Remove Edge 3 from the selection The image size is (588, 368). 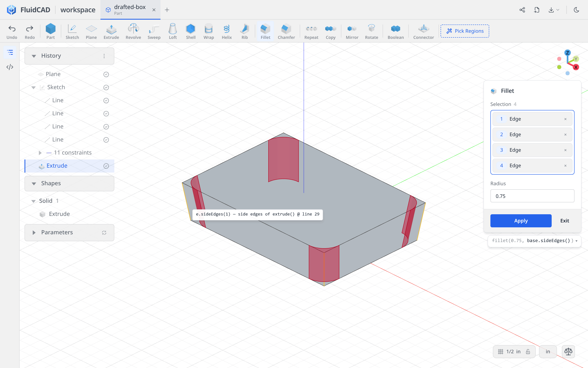tap(565, 150)
